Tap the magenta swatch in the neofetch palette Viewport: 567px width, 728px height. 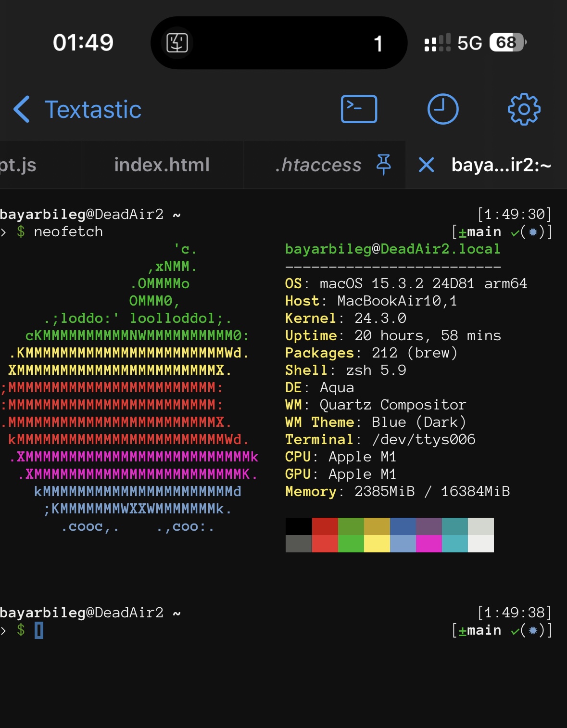[430, 544]
